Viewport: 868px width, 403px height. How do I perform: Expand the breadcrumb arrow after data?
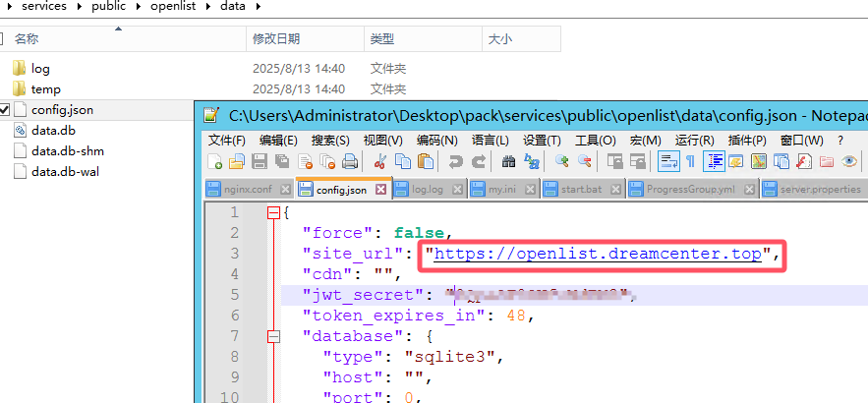pos(258,7)
